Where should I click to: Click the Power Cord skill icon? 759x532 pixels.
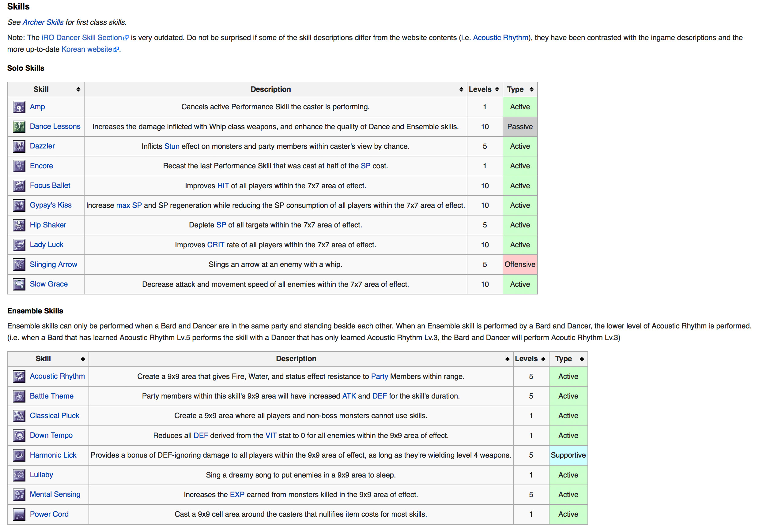tap(19, 515)
